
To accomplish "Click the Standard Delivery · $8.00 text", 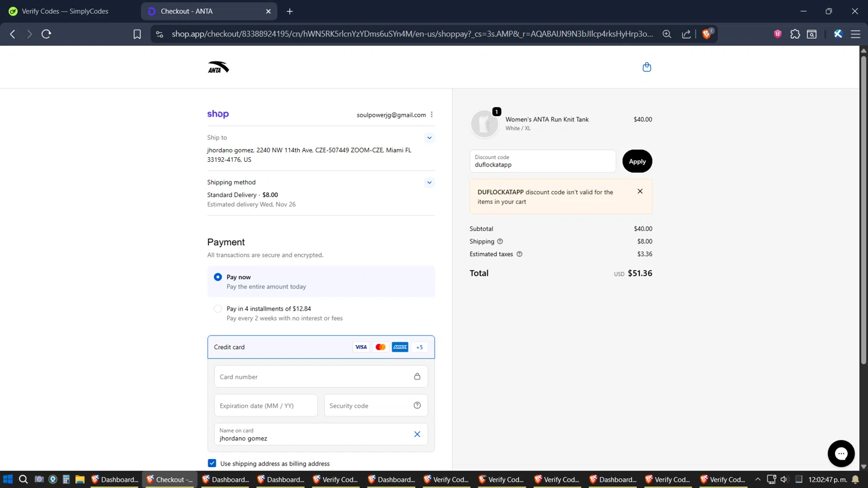I will point(242,195).
